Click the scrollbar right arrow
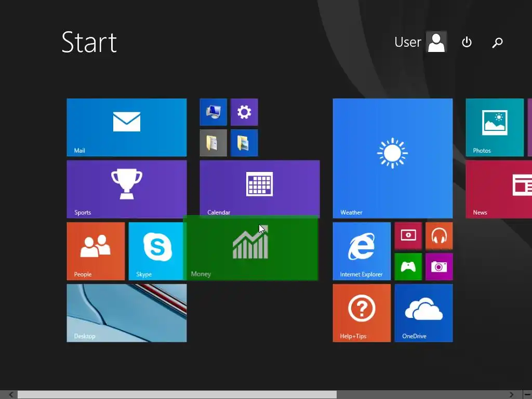Viewport: 532px width, 399px height. tap(511, 395)
